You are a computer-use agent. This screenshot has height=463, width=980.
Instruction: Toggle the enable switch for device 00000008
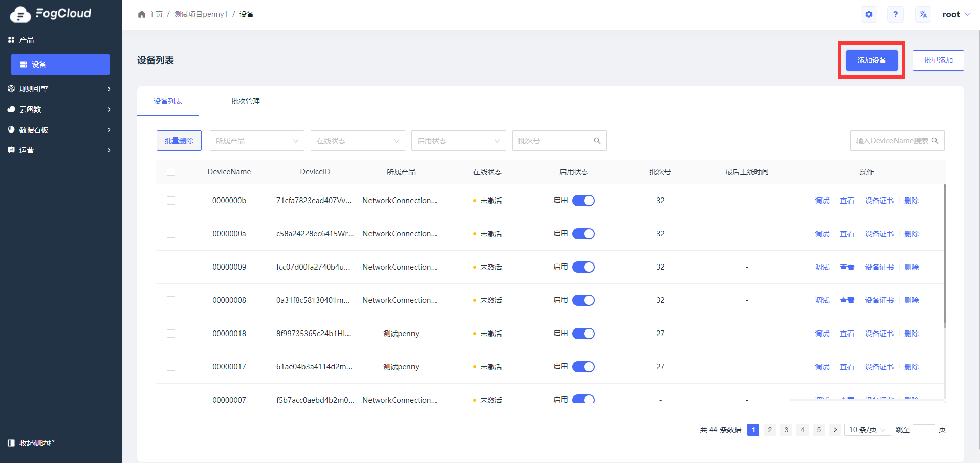(583, 300)
